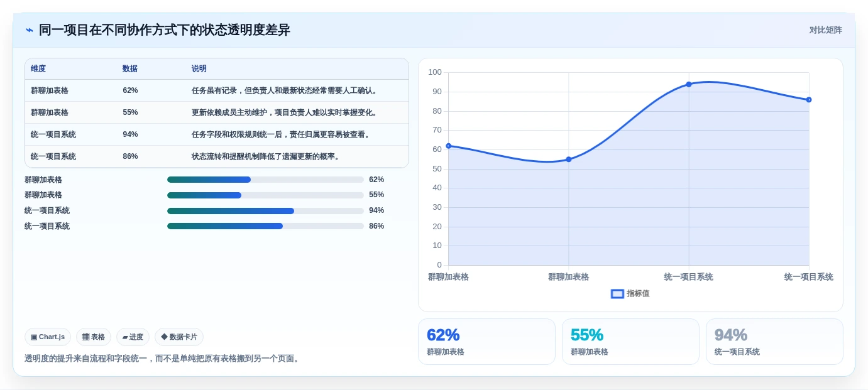Screen dimensions: 868x390
Task: Click the chart data point at value 55
Action: 569,160
